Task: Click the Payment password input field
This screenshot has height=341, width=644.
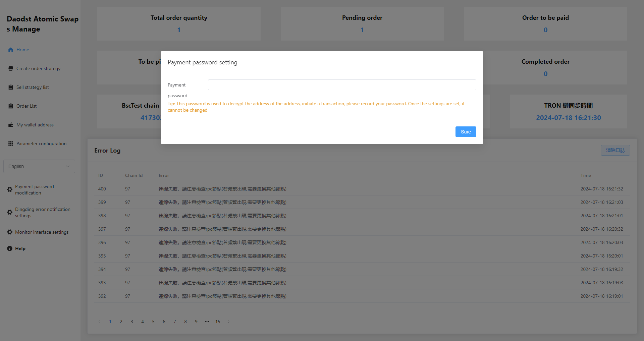Action: click(x=342, y=85)
